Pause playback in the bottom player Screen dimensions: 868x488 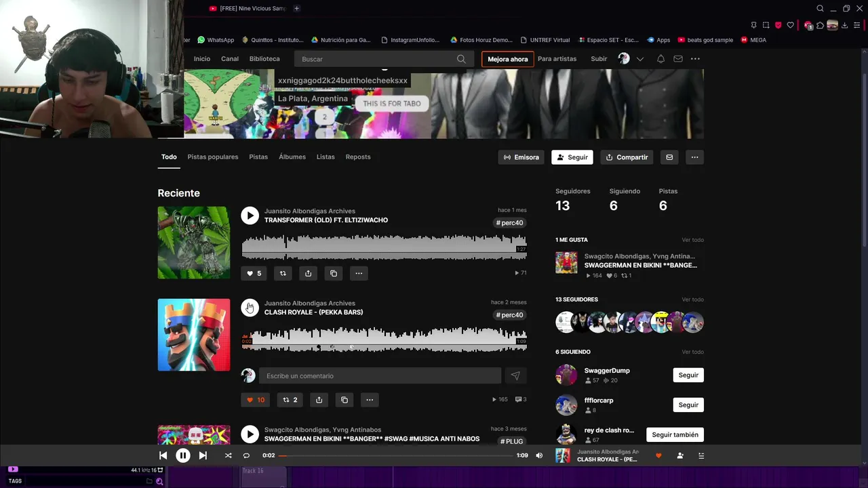pos(183,455)
